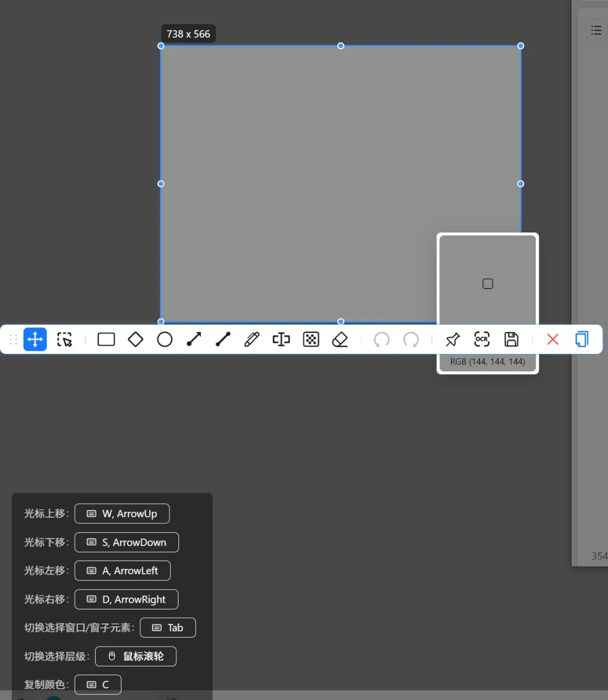
Task: Redo the last annotation
Action: pos(411,339)
